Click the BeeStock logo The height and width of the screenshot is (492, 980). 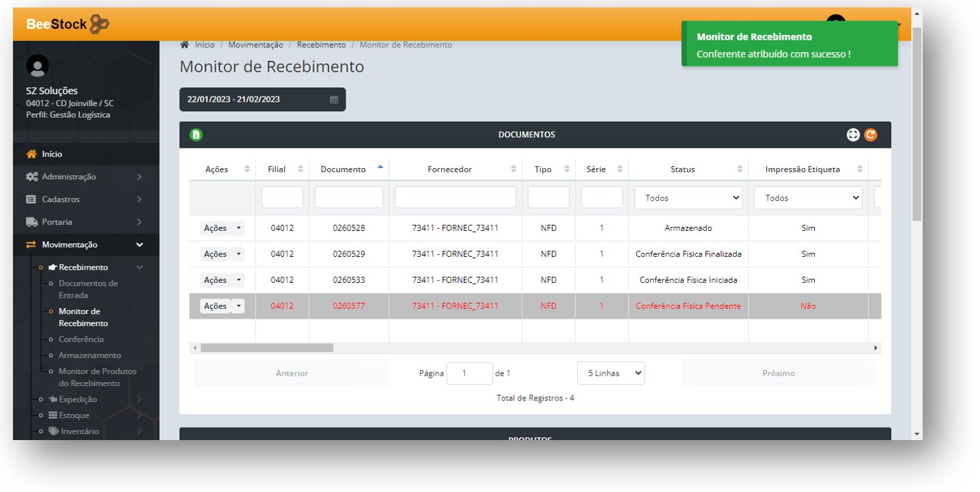[68, 24]
